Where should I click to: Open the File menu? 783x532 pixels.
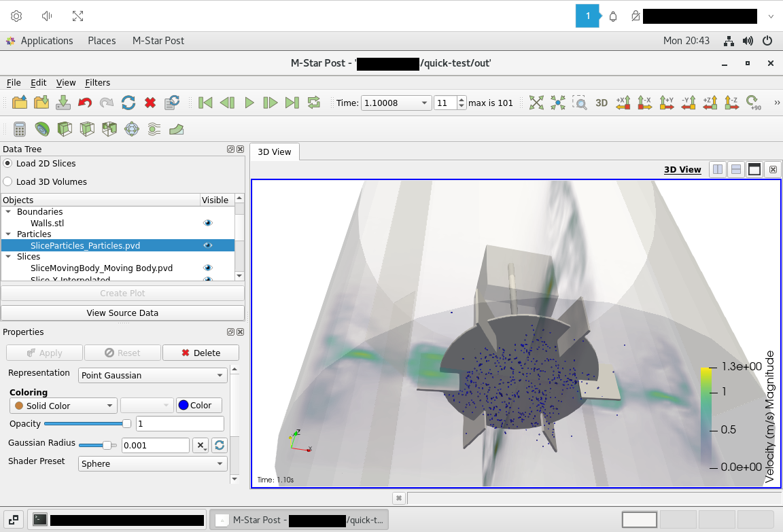coord(14,82)
